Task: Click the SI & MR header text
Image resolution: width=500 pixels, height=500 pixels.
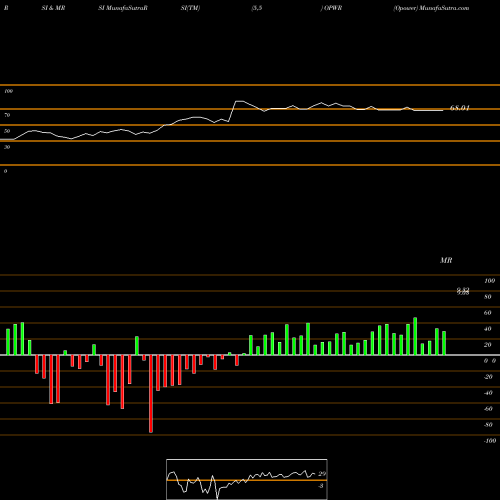Action: tap(53, 8)
